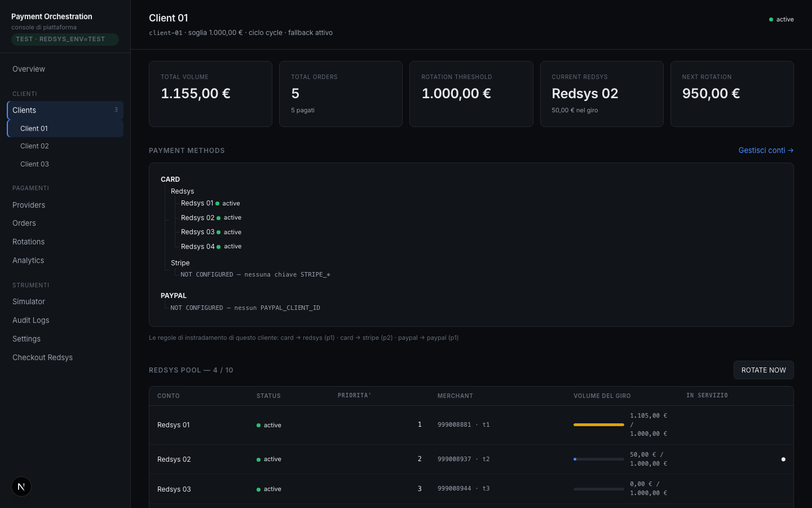Click the Payment Orchestration title
Viewport: 812px width, 508px height.
(x=52, y=17)
